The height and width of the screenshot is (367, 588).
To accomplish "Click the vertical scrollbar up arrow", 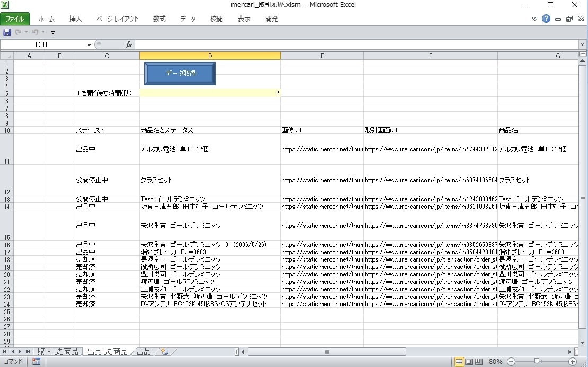I will 582,61.
